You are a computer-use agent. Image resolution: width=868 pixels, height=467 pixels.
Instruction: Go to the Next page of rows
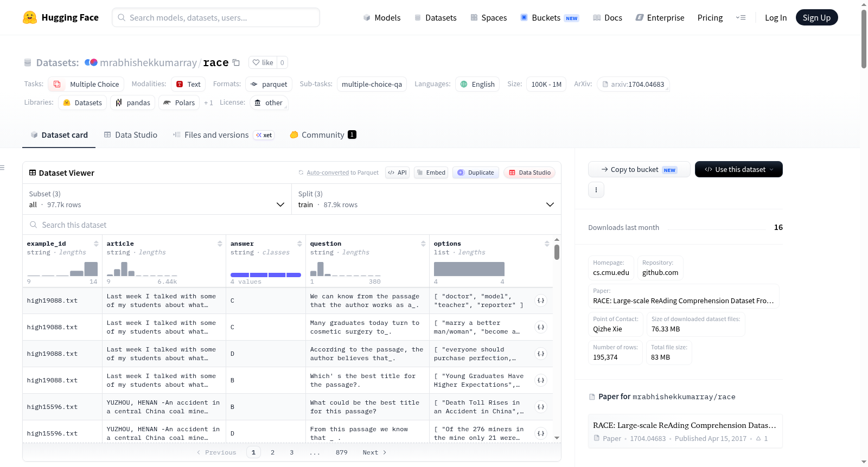(374, 452)
